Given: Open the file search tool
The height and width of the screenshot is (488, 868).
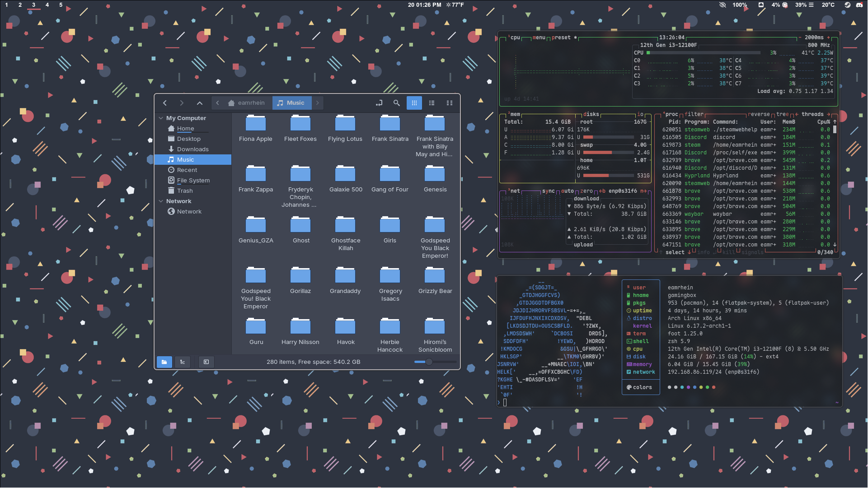Looking at the screenshot, I should click(396, 103).
